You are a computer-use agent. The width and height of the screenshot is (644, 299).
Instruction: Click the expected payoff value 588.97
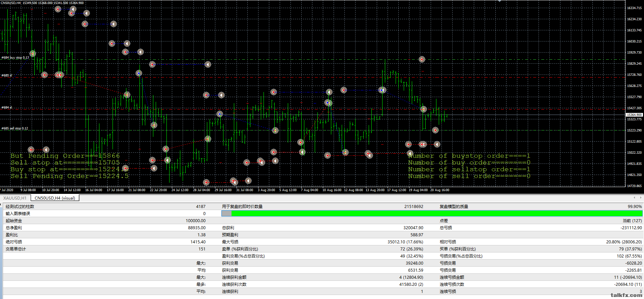[417, 235]
